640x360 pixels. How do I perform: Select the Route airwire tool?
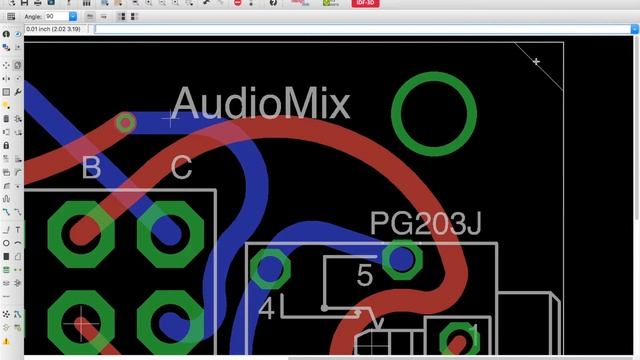6,212
